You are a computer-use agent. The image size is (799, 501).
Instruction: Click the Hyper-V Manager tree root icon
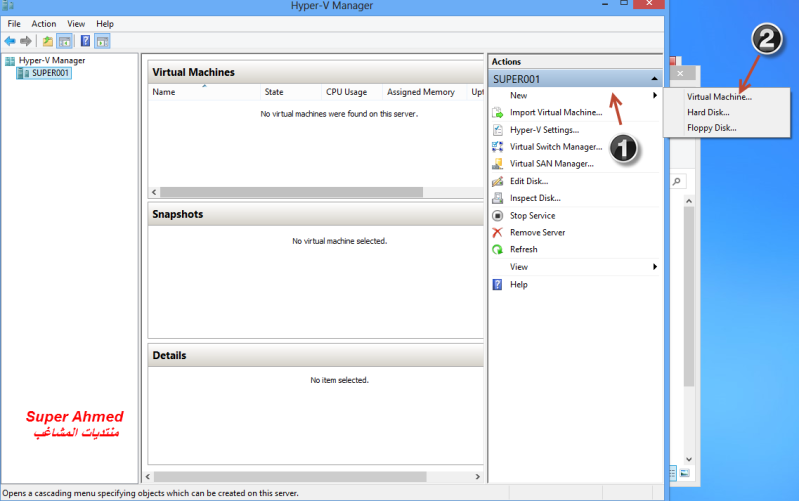10,61
